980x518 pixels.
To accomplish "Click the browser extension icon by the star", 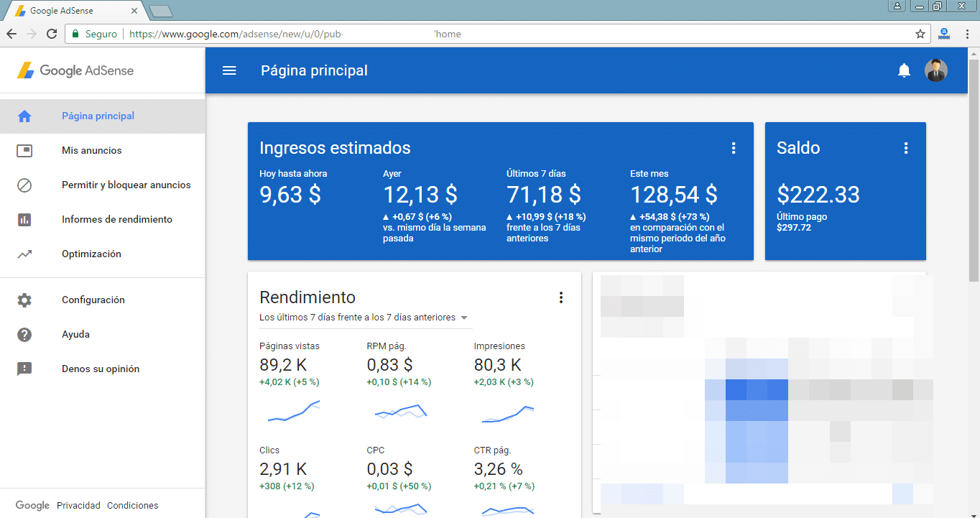I will [x=944, y=34].
